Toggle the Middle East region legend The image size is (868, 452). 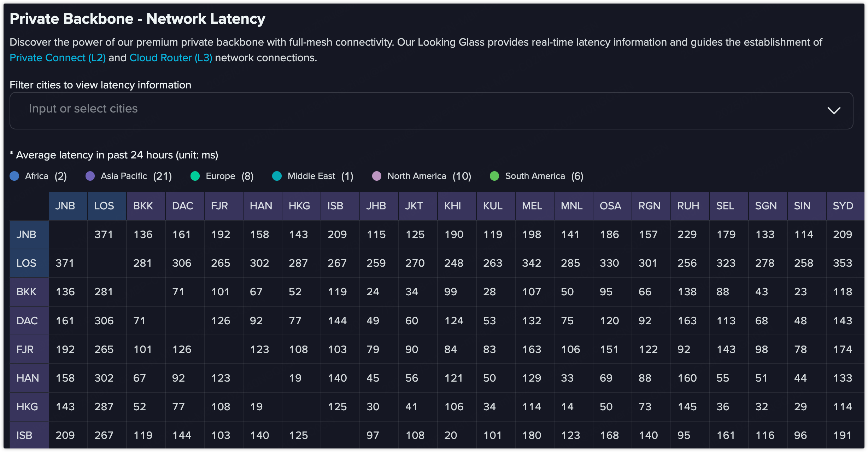(311, 176)
